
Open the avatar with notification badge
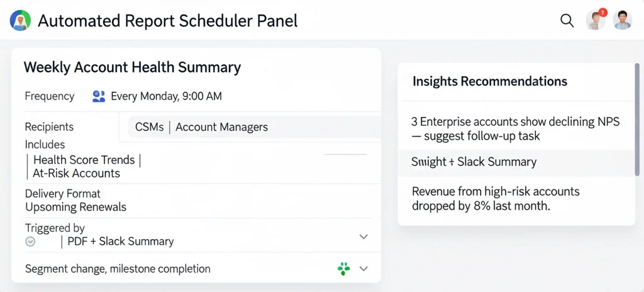coord(596,20)
